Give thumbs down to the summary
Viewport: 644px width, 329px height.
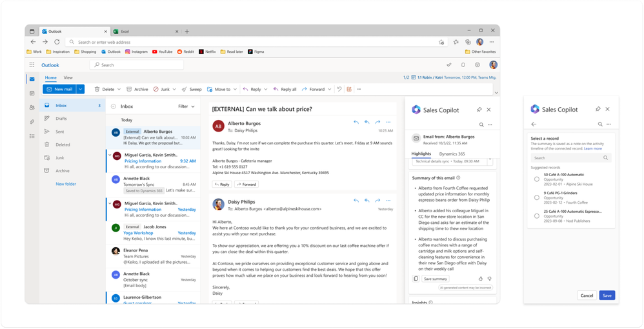[489, 279]
